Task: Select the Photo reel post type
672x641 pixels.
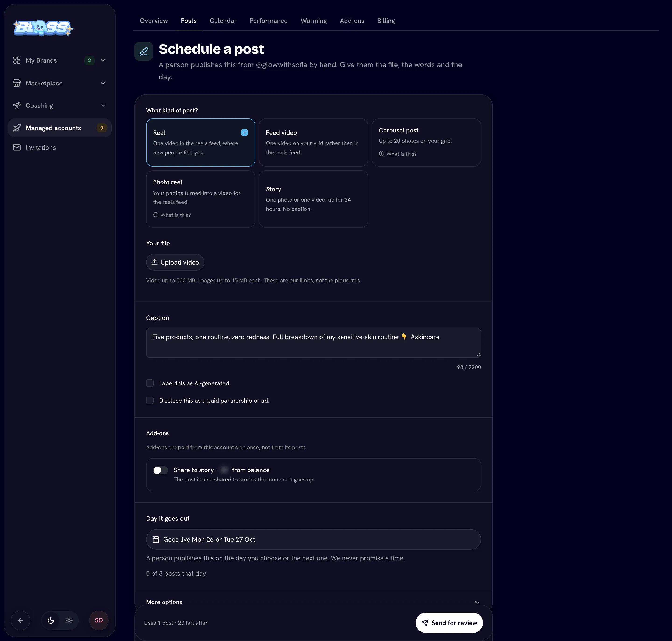Action: click(x=201, y=199)
